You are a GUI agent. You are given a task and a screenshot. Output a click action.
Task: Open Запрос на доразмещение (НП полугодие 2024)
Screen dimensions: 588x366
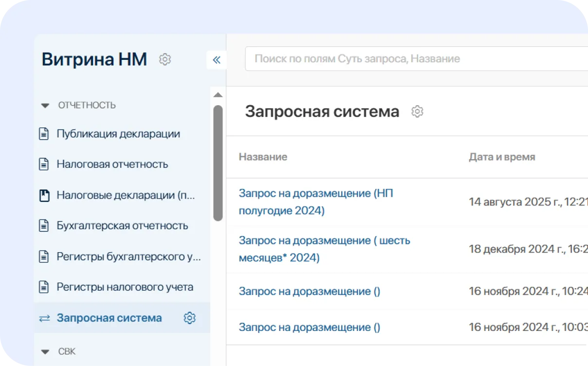(x=316, y=203)
